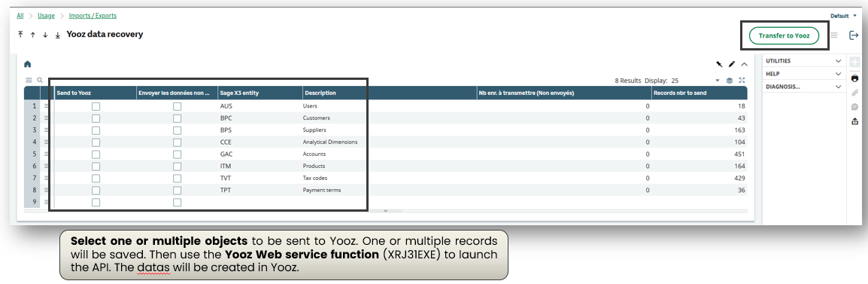This screenshot has height=284, width=868.
Task: Click the exit icon at top right
Action: pyautogui.click(x=853, y=35)
